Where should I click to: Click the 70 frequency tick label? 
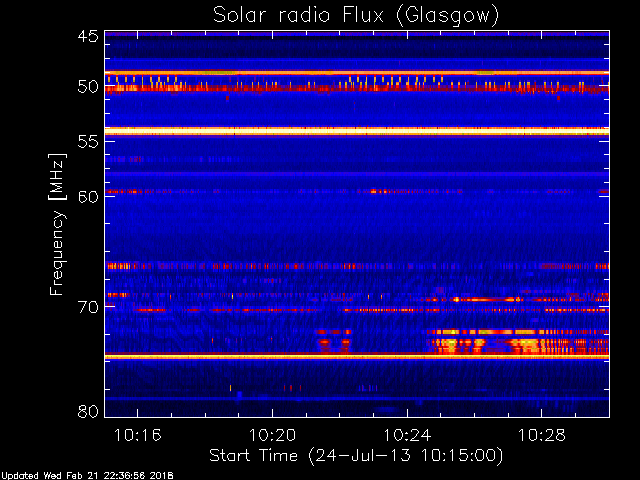pyautogui.click(x=88, y=307)
